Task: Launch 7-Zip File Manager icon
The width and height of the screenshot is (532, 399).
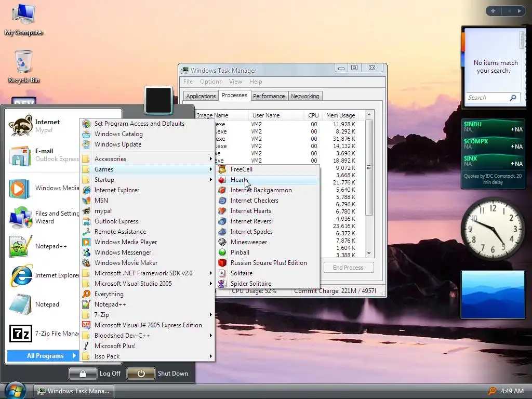Action: [x=21, y=334]
